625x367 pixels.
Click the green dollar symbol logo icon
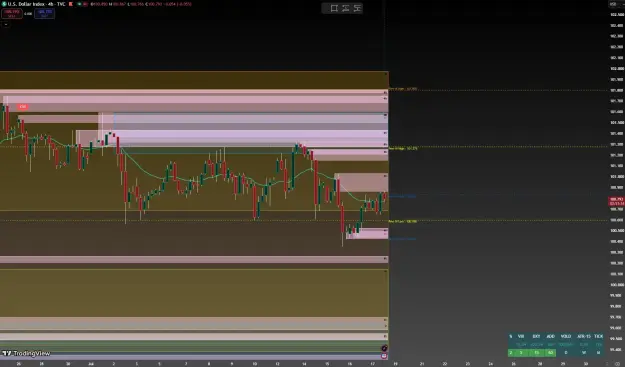(4, 4)
